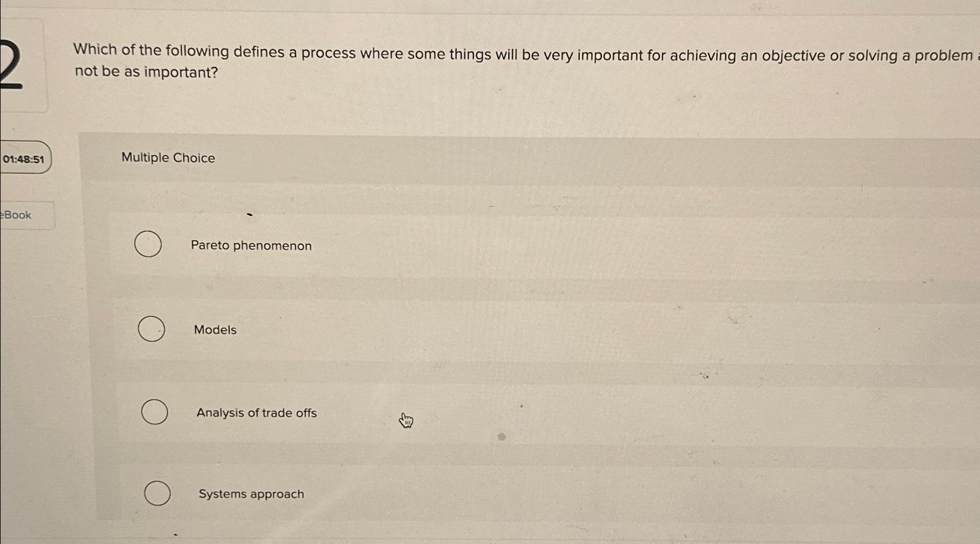
Task: Click the second answer row background
Action: point(523,329)
